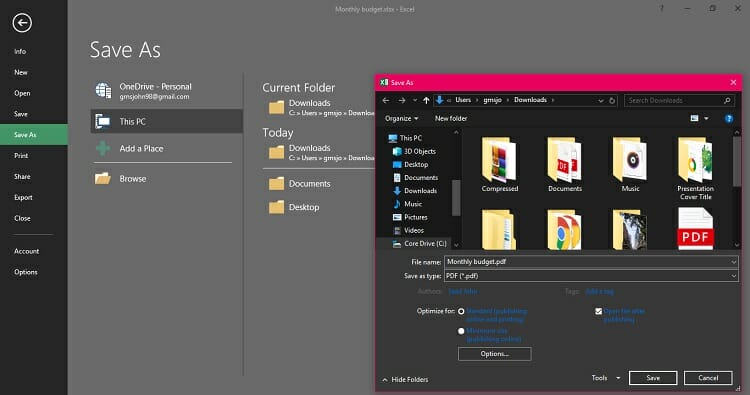This screenshot has height=395, width=750.
Task: Select Minimum size publishing online option
Action: [461, 331]
